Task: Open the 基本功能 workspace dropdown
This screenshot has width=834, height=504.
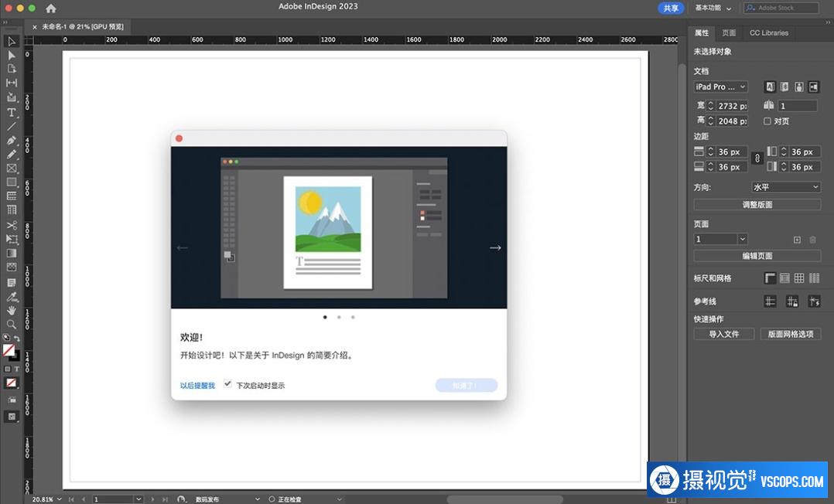Action: point(713,8)
